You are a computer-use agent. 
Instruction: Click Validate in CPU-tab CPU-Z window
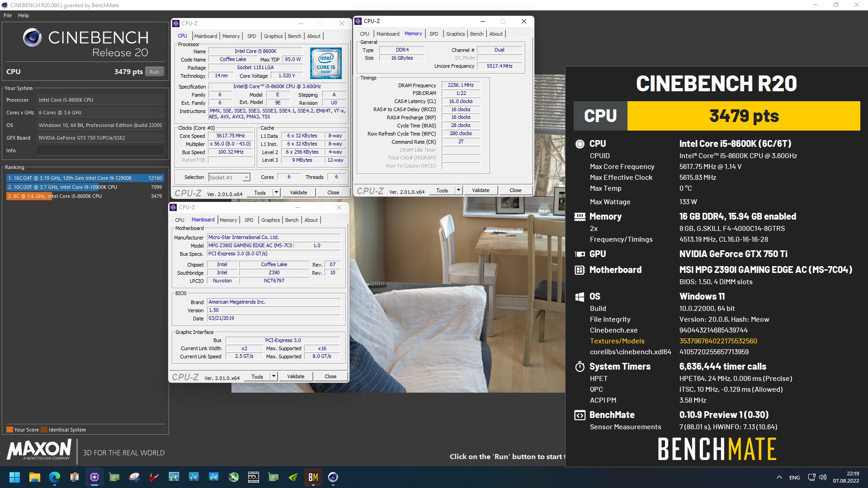[298, 192]
